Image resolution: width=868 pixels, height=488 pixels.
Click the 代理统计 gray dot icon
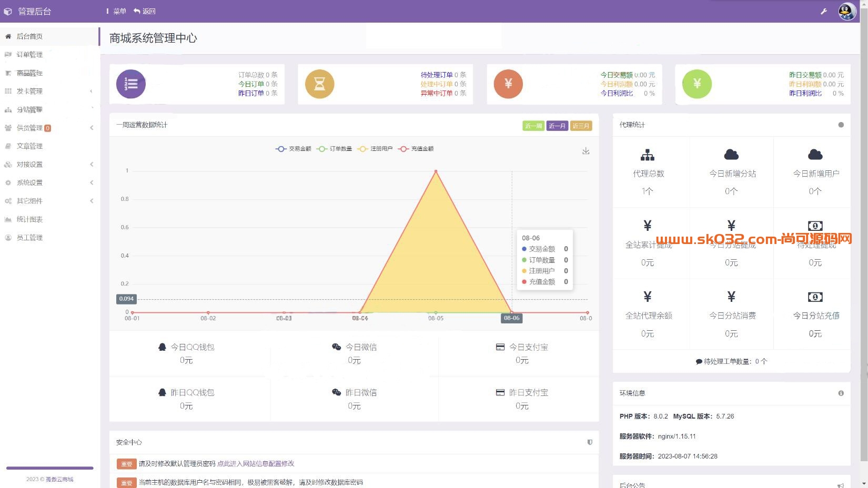tap(841, 125)
